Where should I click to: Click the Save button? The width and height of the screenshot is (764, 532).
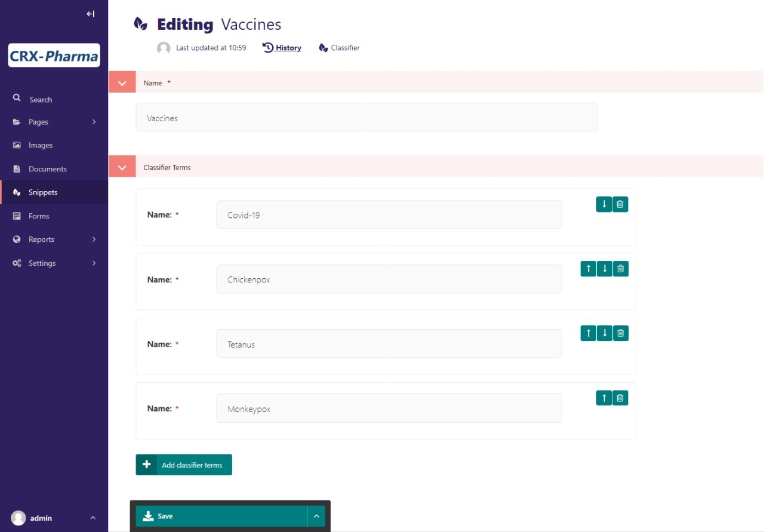click(221, 516)
